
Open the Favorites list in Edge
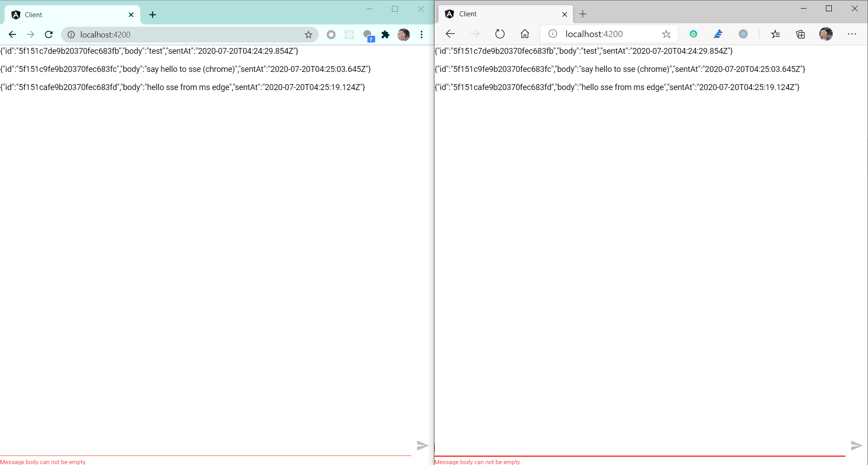775,34
